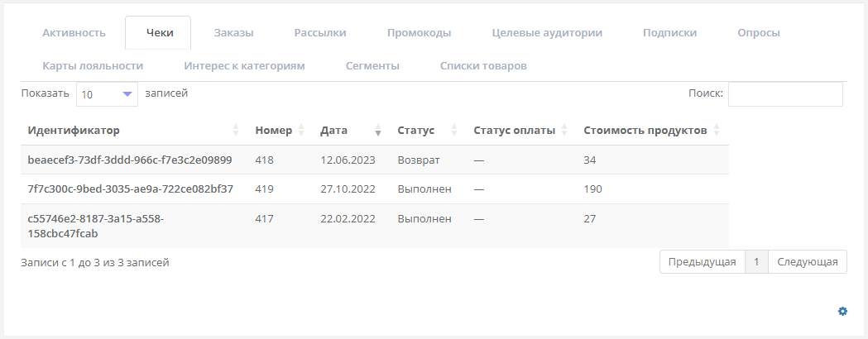The width and height of the screenshot is (868, 339).
Task: Open the Заказы tab
Action: (x=233, y=32)
